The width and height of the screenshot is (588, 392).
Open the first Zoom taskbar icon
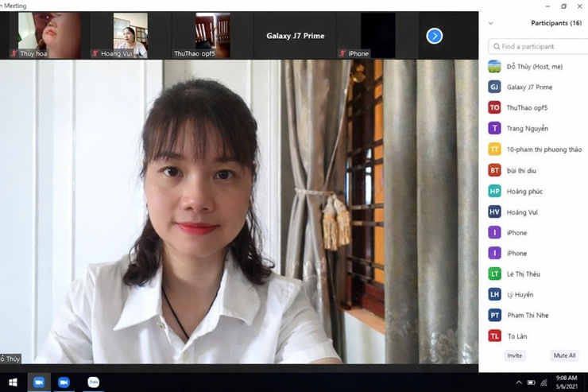point(38,382)
